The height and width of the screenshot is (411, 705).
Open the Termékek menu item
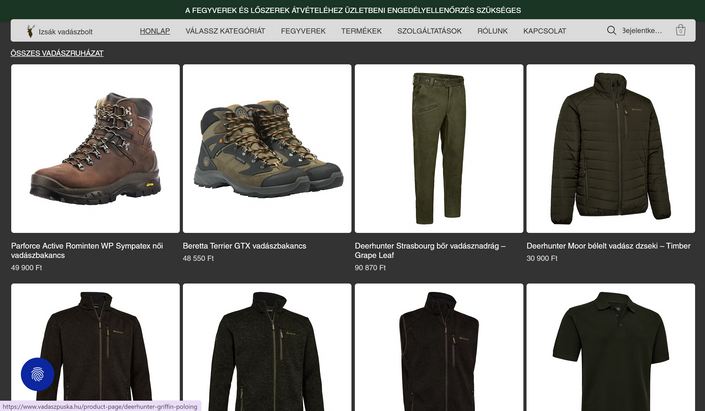point(361,31)
